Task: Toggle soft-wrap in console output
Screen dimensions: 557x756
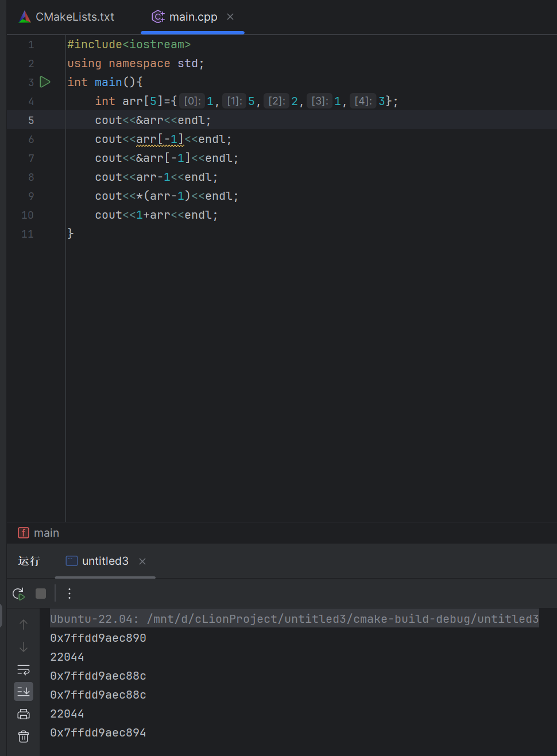Action: point(24,669)
